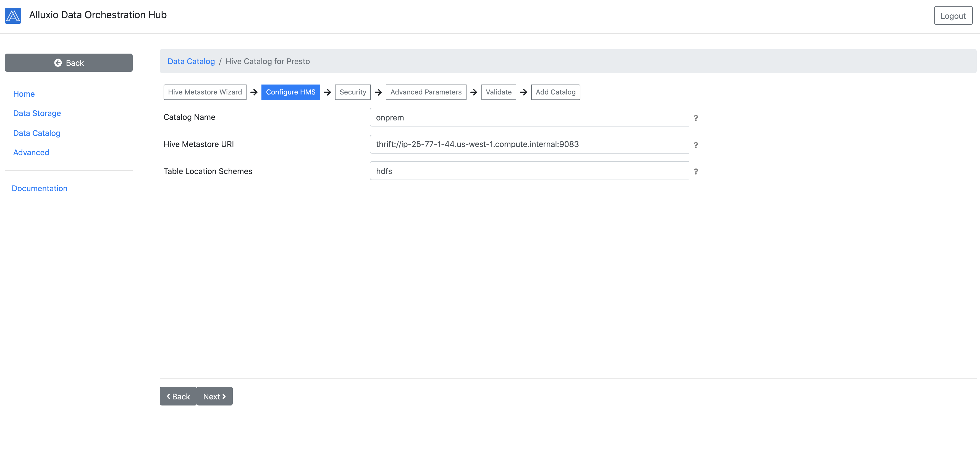Select the Validate step
The height and width of the screenshot is (453, 980).
498,92
